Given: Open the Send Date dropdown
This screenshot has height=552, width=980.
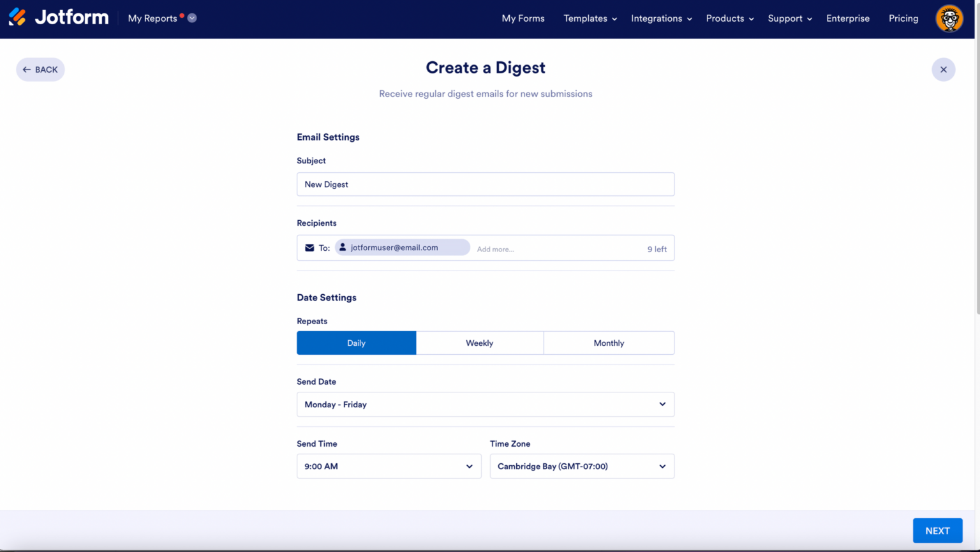Looking at the screenshot, I should [x=485, y=404].
